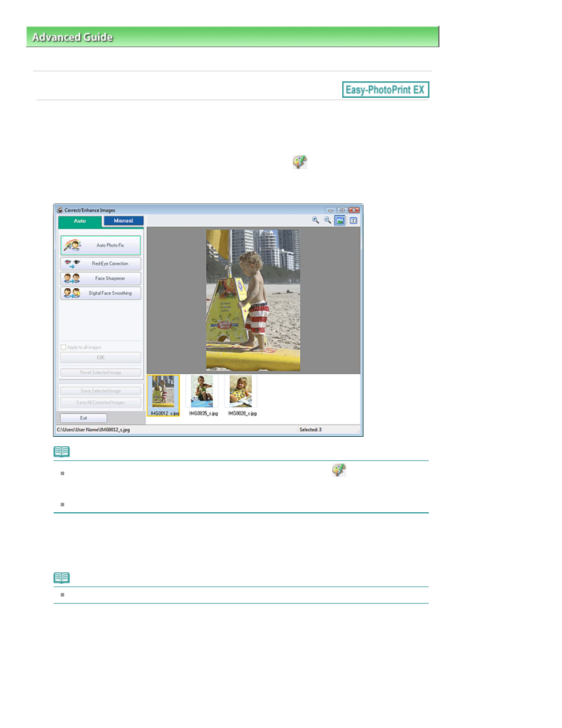The height and width of the screenshot is (728, 562).
Task: Click the Auto Photo Fix button
Action: pyautogui.click(x=101, y=245)
